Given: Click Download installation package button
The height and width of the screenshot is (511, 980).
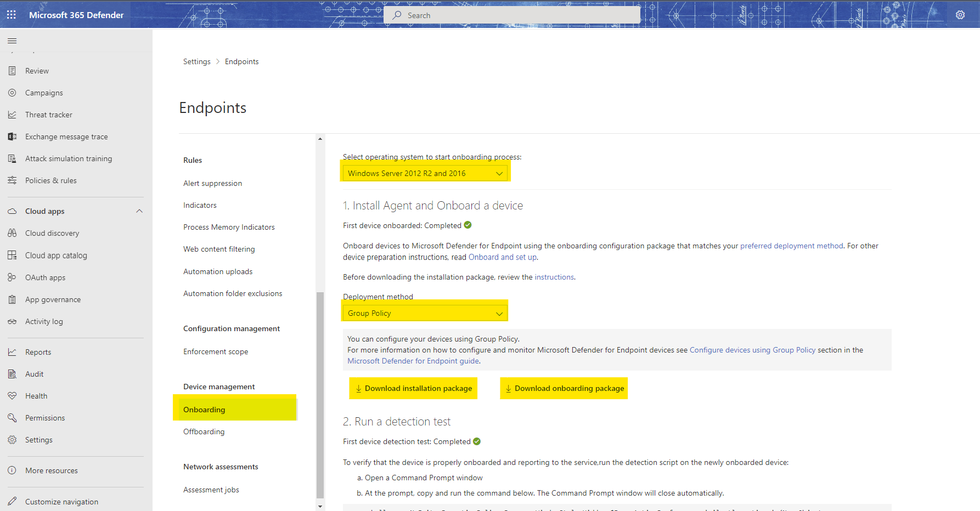Looking at the screenshot, I should [413, 388].
